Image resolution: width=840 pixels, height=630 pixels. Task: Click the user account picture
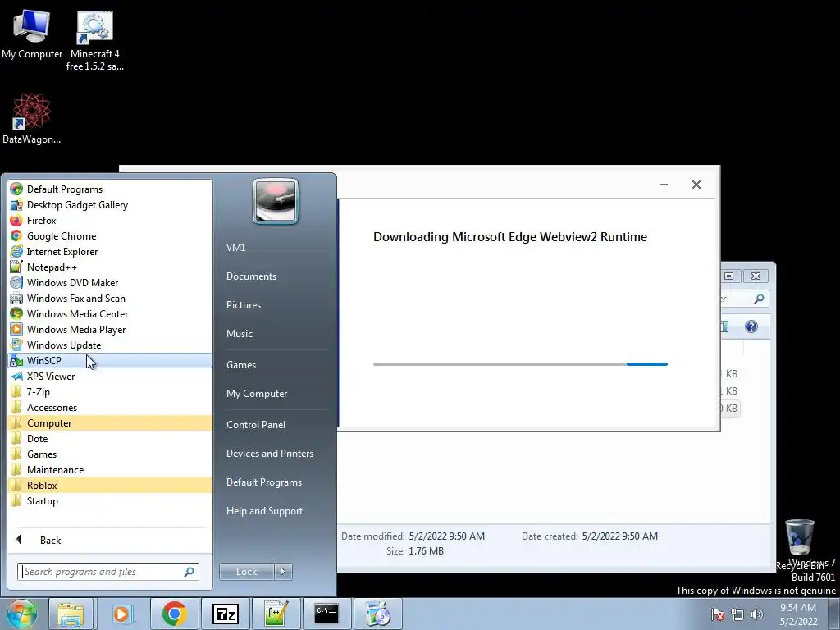click(x=276, y=201)
